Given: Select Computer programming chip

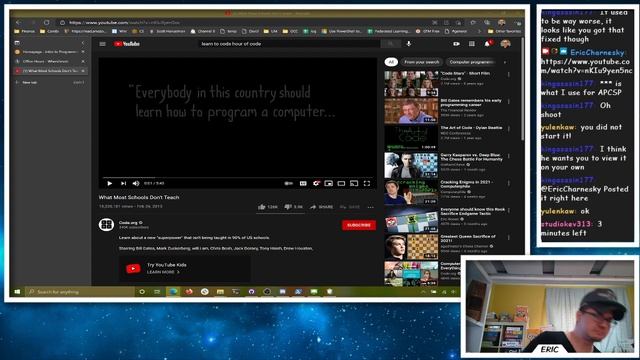Looking at the screenshot, I should [471, 62].
